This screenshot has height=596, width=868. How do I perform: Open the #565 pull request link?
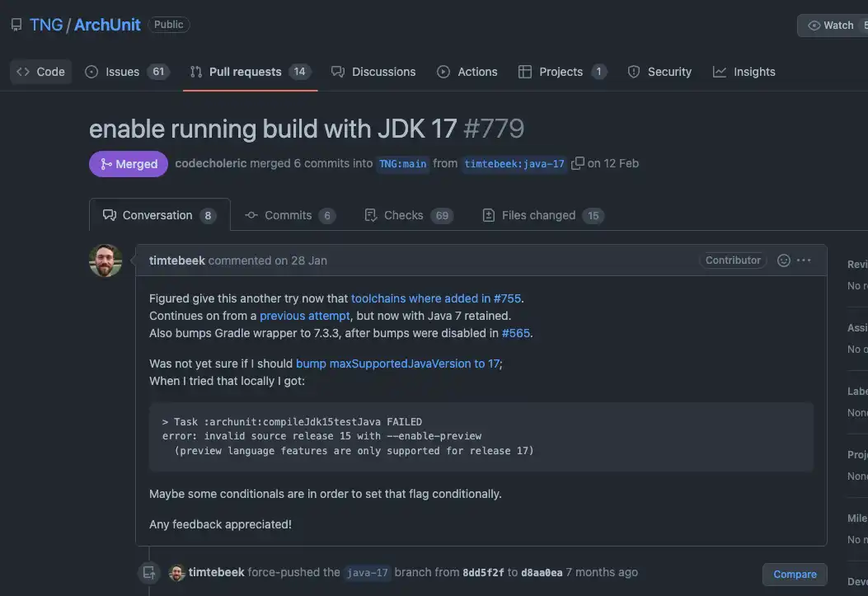click(x=515, y=333)
